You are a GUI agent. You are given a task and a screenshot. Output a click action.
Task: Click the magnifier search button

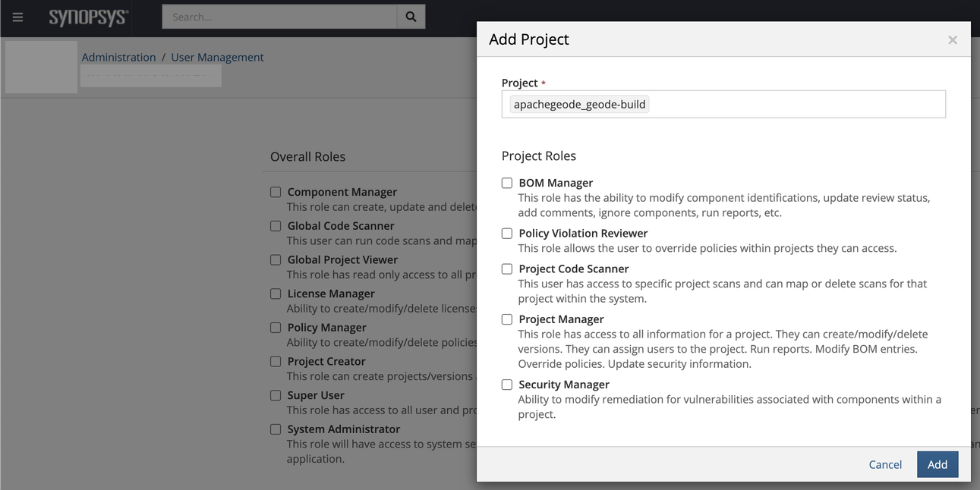(411, 17)
